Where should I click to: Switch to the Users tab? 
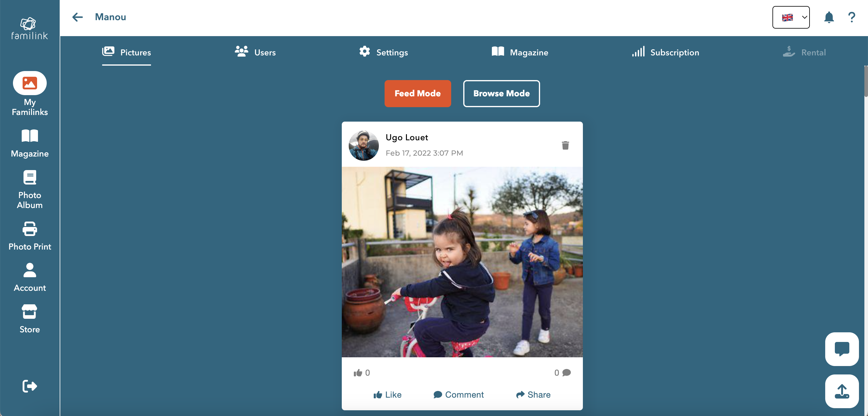tap(255, 52)
